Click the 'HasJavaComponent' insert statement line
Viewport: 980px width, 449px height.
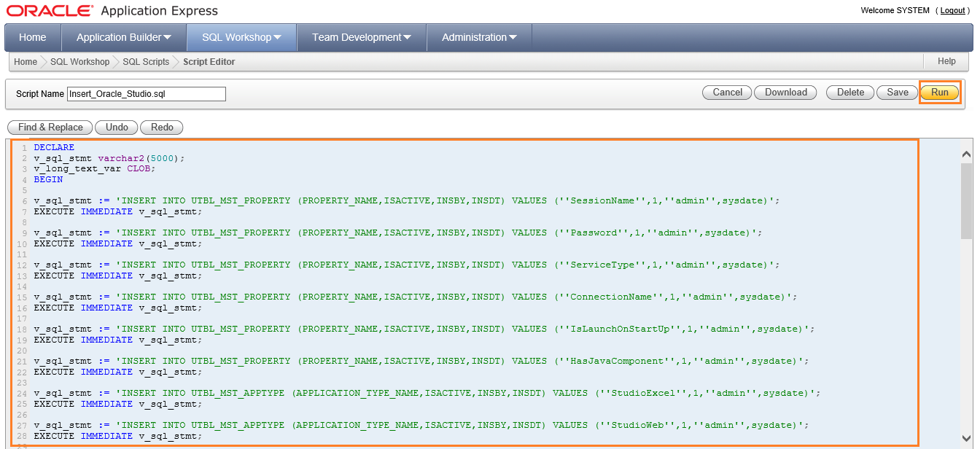421,361
